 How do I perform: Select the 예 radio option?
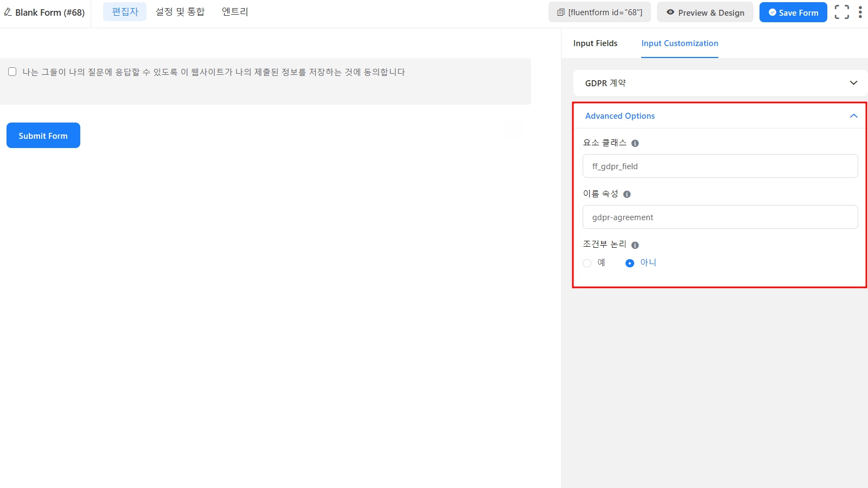click(587, 263)
